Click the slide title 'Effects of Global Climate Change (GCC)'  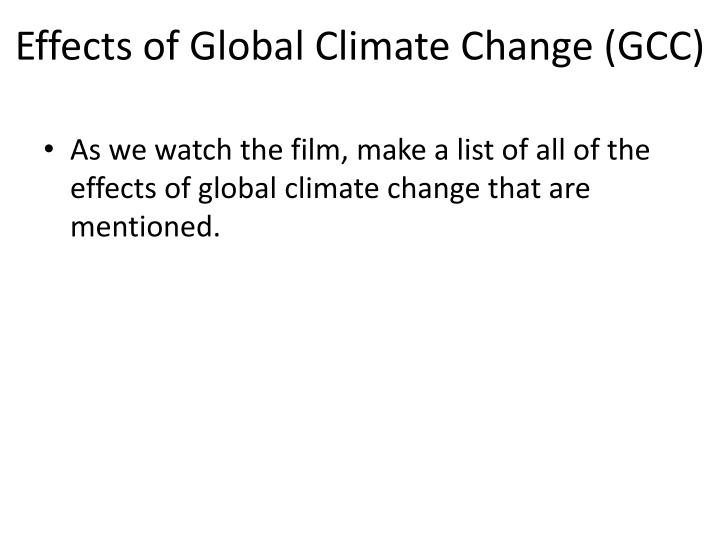pyautogui.click(x=360, y=47)
